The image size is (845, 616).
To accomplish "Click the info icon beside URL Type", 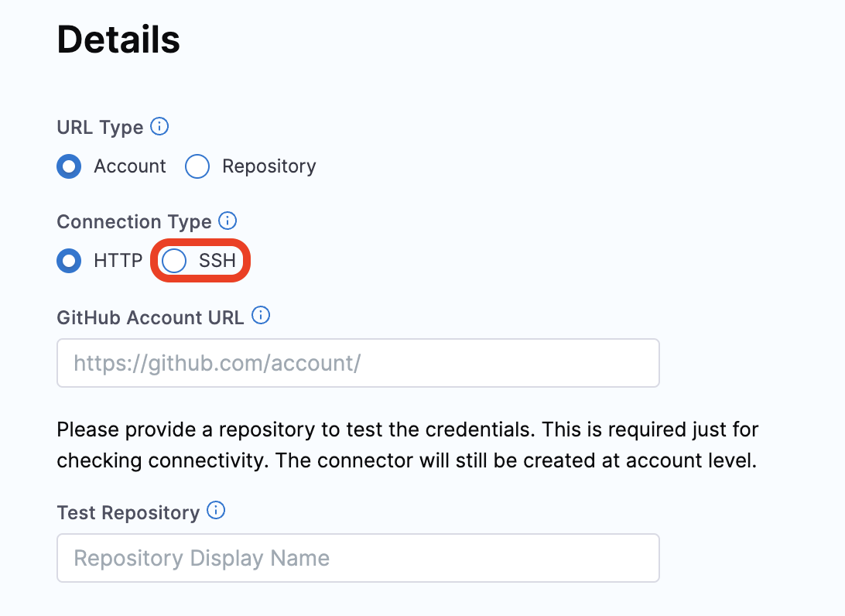I will pos(159,127).
